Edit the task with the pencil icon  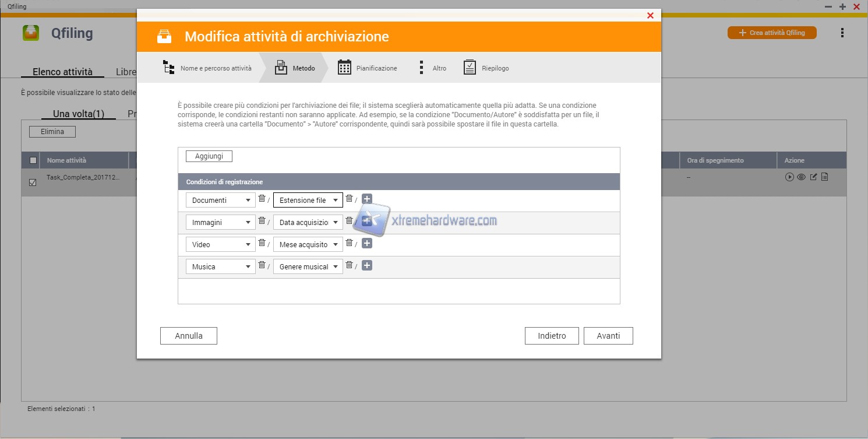(813, 177)
